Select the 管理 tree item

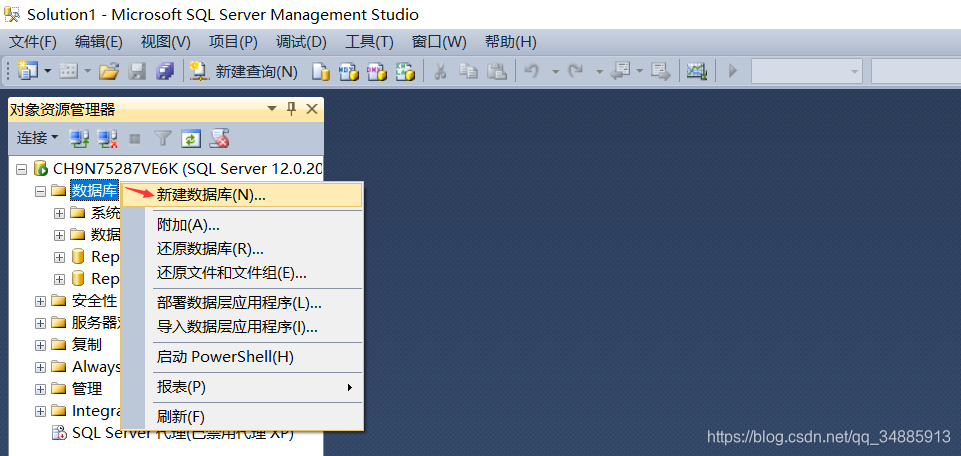pos(87,389)
